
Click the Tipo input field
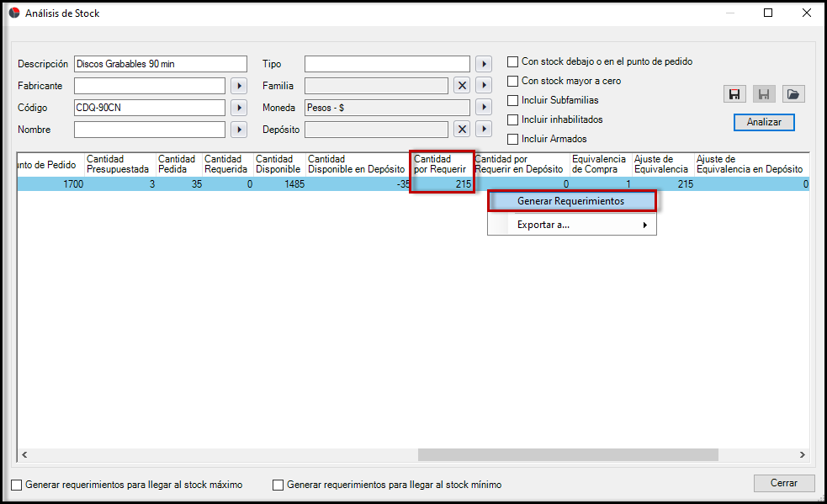[387, 64]
